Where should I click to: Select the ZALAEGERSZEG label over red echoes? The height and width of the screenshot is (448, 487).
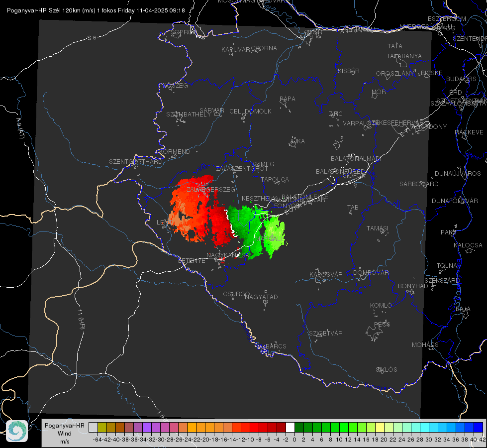pos(210,189)
